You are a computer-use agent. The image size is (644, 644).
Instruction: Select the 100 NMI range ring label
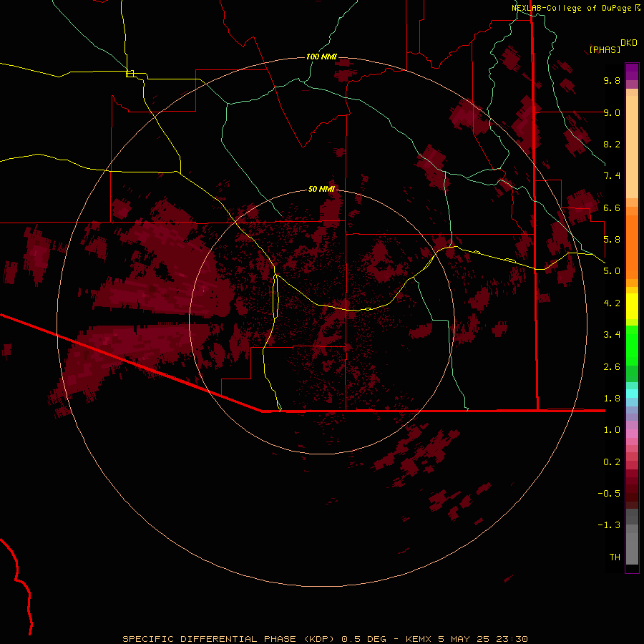point(321,57)
